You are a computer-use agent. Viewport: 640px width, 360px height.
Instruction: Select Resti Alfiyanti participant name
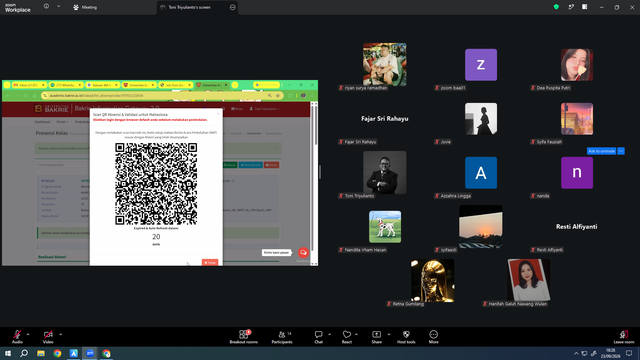click(576, 227)
